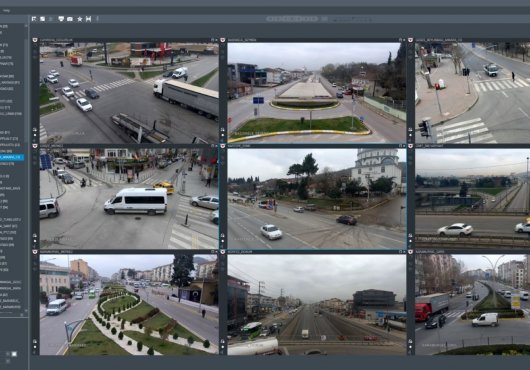This screenshot has width=530, height=370.
Task: Select the mosque camera feed
Action: [317, 199]
